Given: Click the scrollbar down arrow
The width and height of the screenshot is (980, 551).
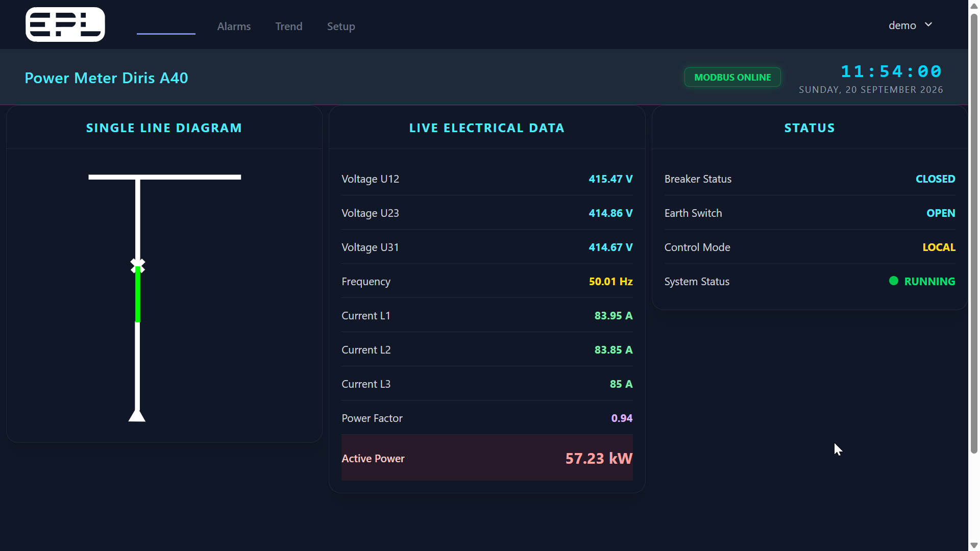Looking at the screenshot, I should click(974, 545).
